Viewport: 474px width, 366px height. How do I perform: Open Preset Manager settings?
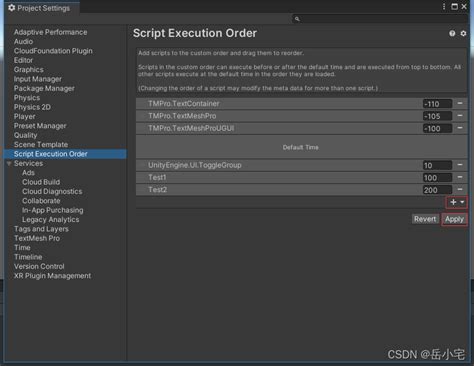(40, 126)
